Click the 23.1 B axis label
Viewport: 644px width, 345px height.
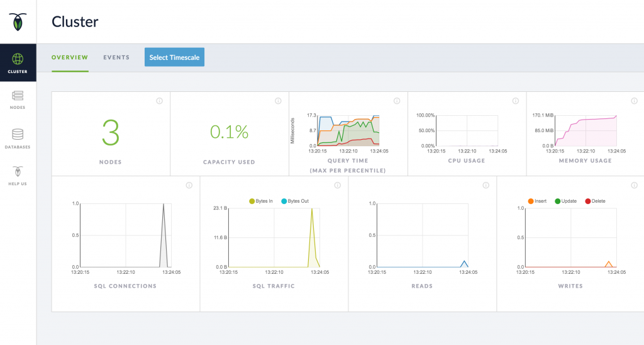[221, 208]
